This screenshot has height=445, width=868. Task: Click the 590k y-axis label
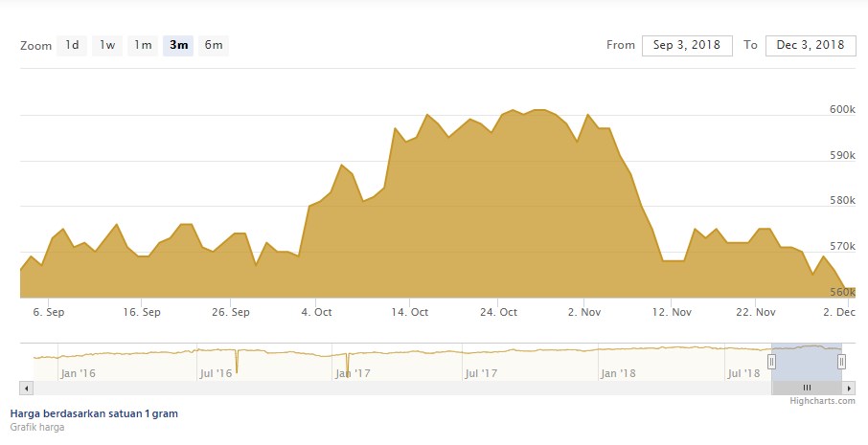pyautogui.click(x=842, y=155)
